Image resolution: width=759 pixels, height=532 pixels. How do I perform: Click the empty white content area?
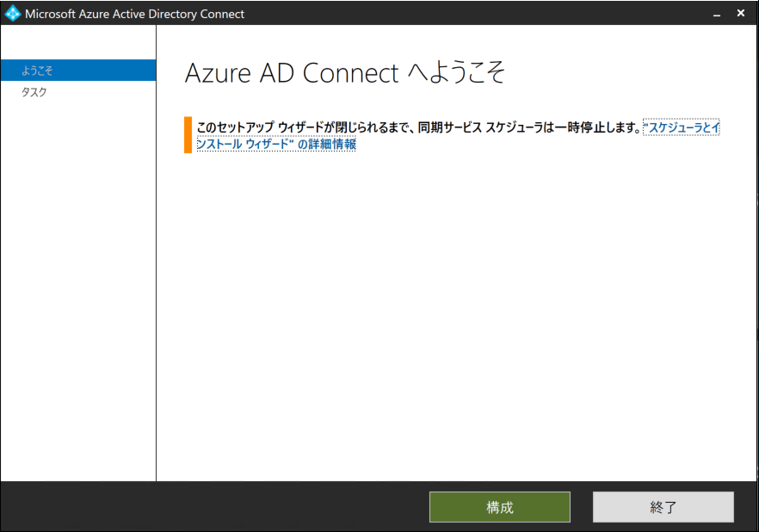tap(456, 319)
